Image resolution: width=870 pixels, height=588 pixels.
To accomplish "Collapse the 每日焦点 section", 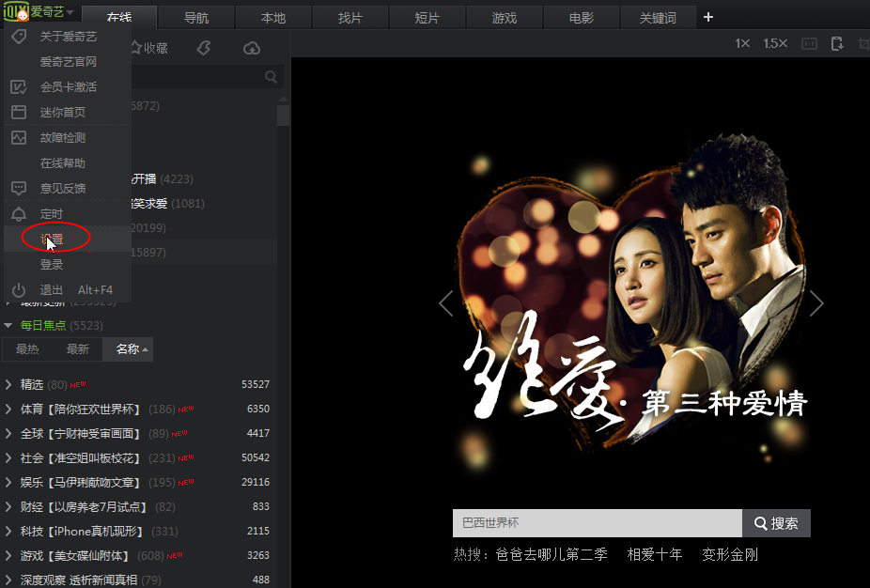I will pyautogui.click(x=8, y=326).
